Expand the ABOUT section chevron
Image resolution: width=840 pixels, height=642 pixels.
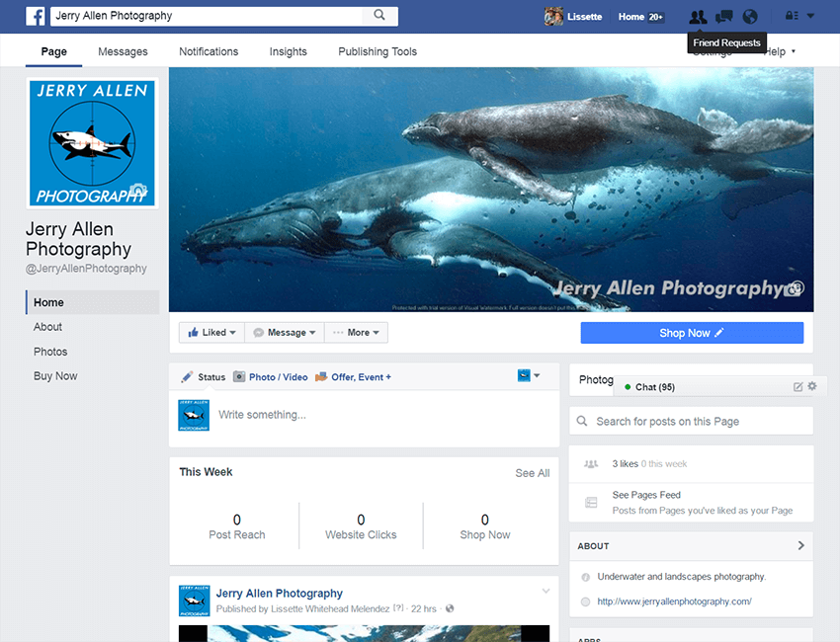(800, 545)
